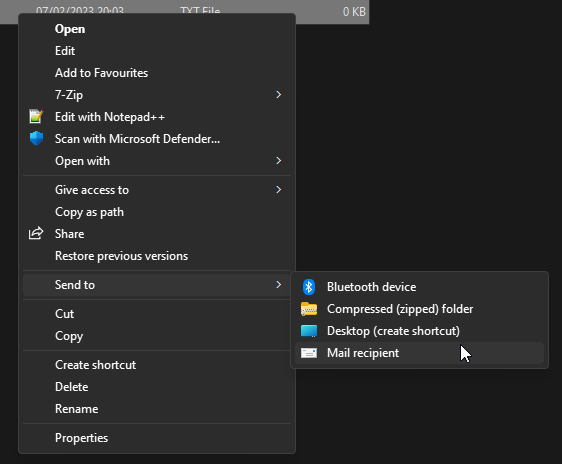Choose Copy from the context menu

(157, 336)
